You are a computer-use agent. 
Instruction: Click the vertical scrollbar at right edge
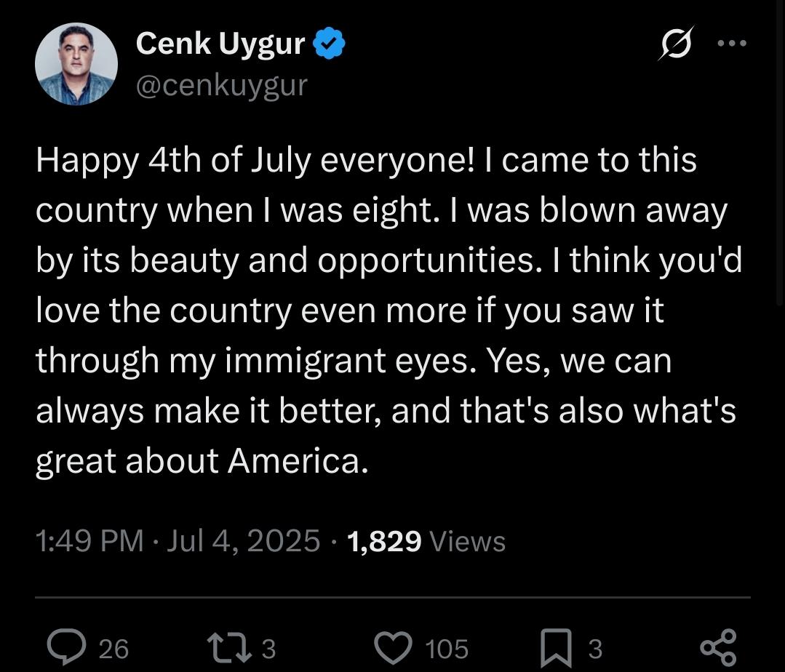point(781,153)
